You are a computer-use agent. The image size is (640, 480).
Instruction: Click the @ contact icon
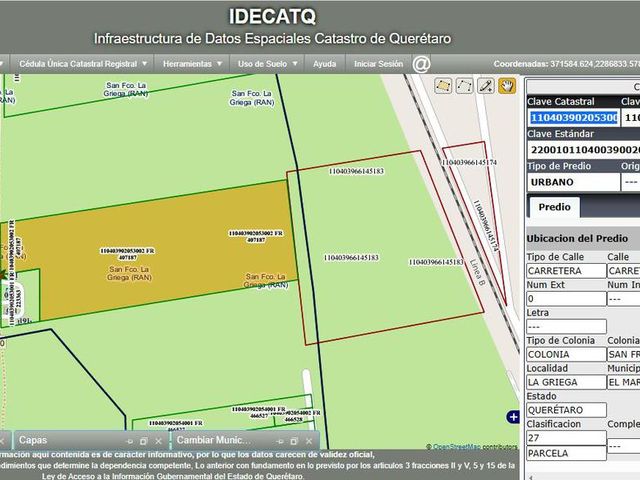pyautogui.click(x=421, y=64)
